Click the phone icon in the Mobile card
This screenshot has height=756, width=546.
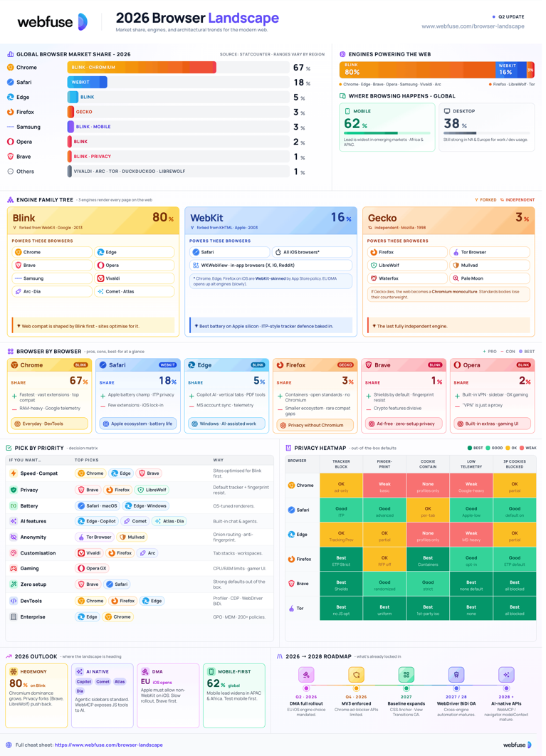[347, 111]
